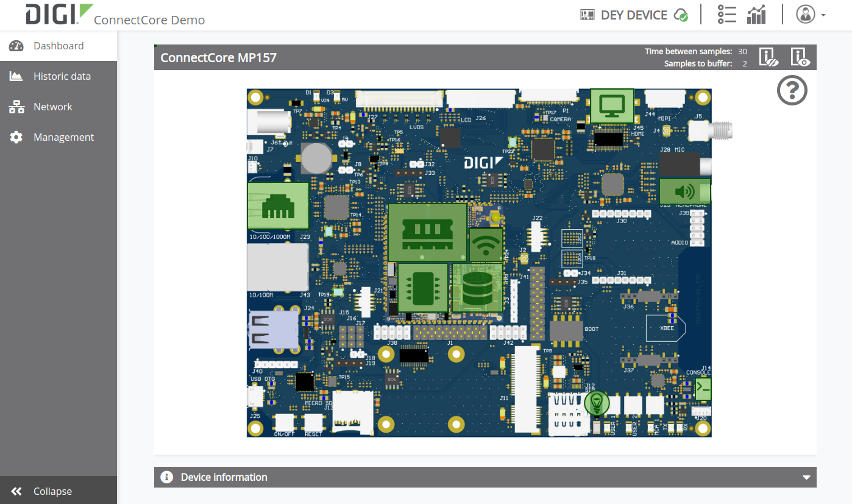Image resolution: width=852 pixels, height=504 pixels.
Task: Collapse the sidebar
Action: [59, 491]
